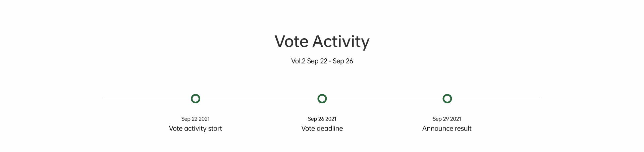Click the "Sep 22 2021" date text

coord(195,119)
